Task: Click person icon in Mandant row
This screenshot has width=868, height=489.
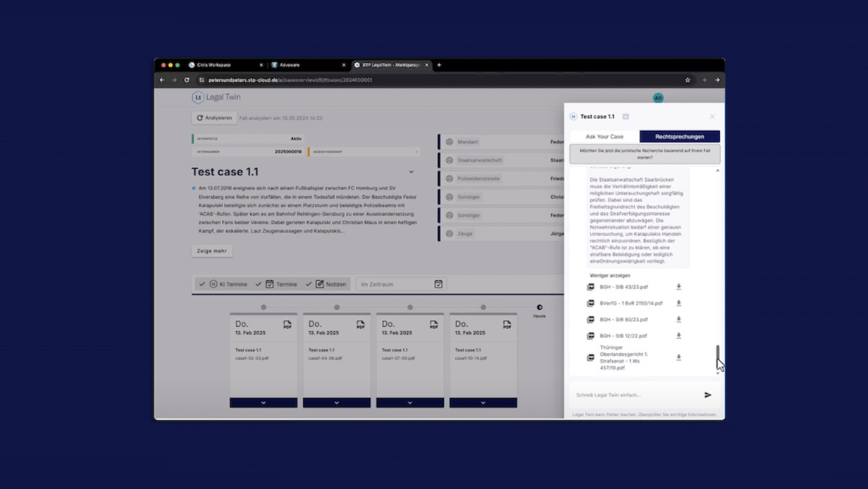Action: [x=449, y=142]
